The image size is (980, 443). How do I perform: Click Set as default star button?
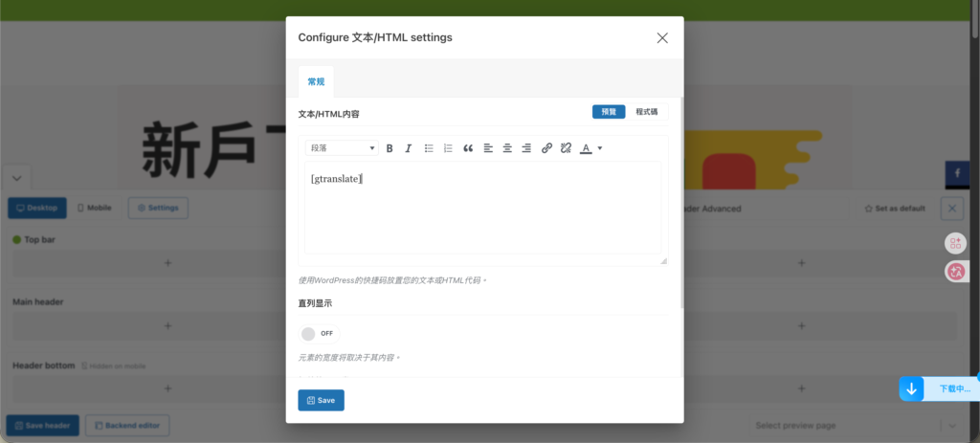pyautogui.click(x=895, y=209)
